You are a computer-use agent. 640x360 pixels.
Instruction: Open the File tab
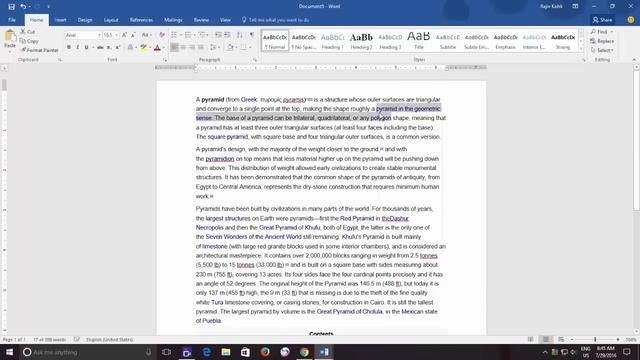pos(12,20)
